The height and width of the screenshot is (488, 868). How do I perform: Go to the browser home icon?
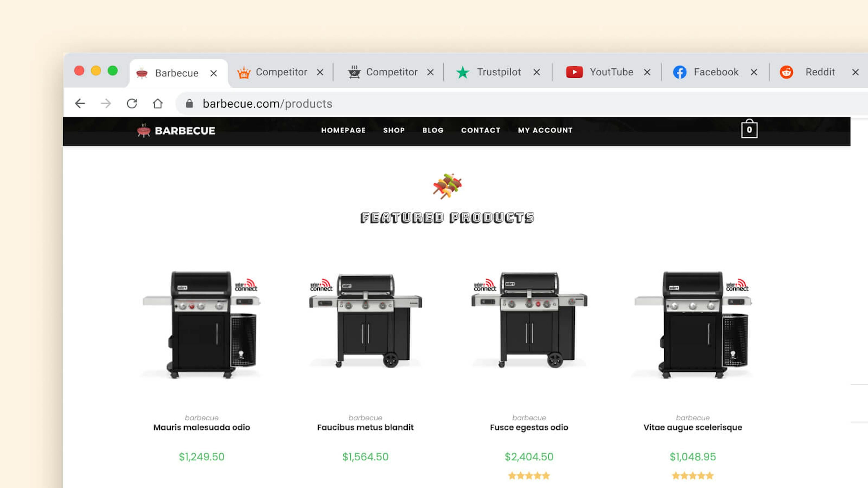[158, 103]
